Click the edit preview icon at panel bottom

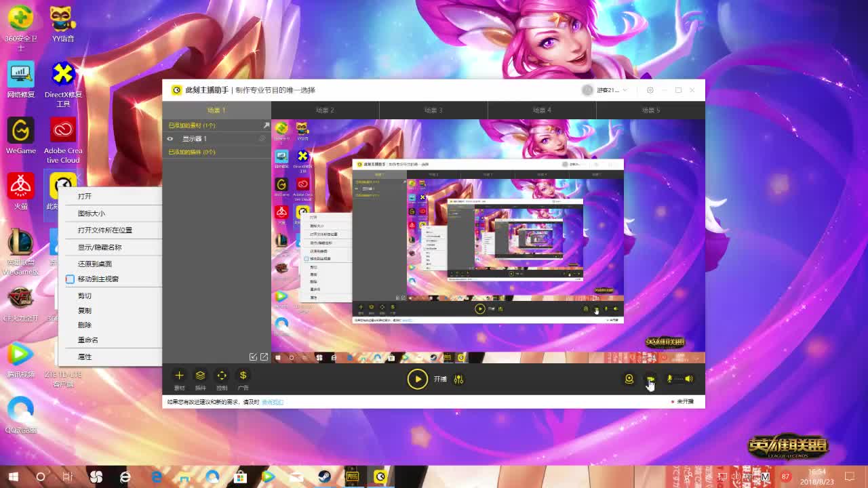253,357
